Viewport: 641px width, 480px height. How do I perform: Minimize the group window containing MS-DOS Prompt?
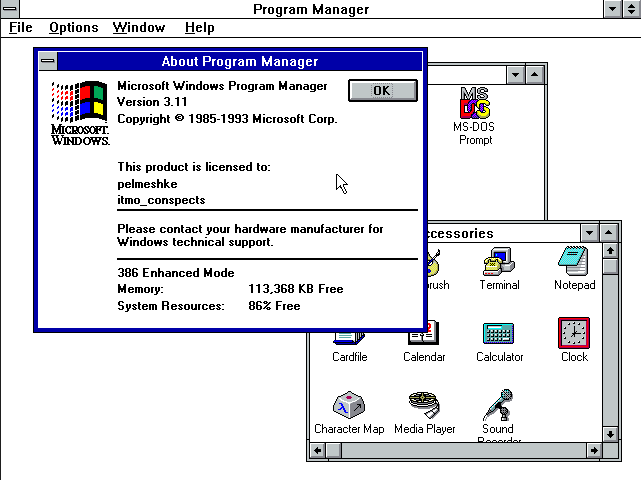(515, 75)
